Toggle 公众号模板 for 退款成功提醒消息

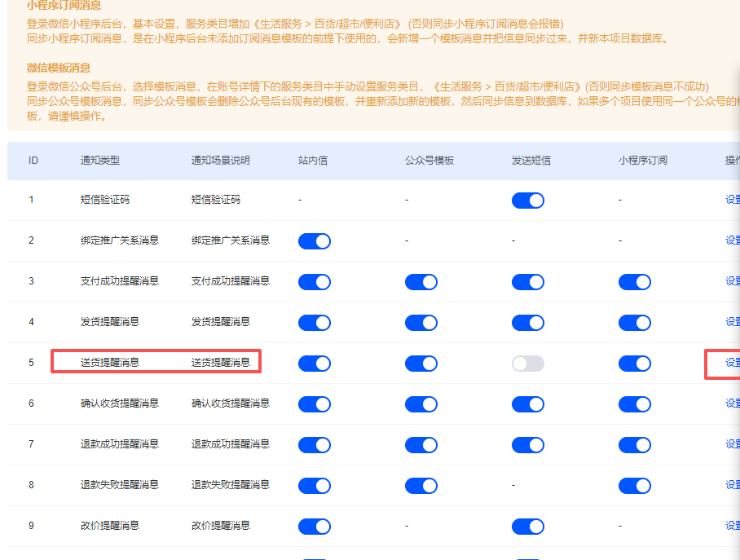point(421,445)
